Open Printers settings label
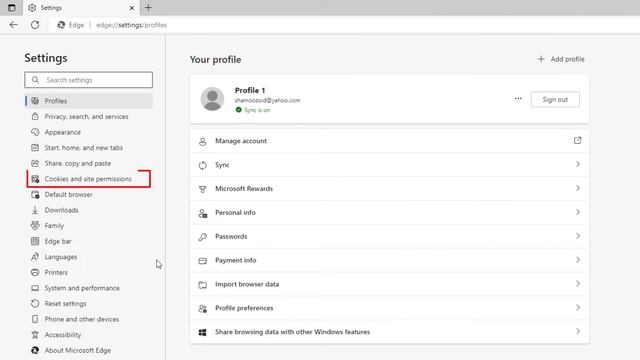Image resolution: width=640 pixels, height=360 pixels. 56,272
